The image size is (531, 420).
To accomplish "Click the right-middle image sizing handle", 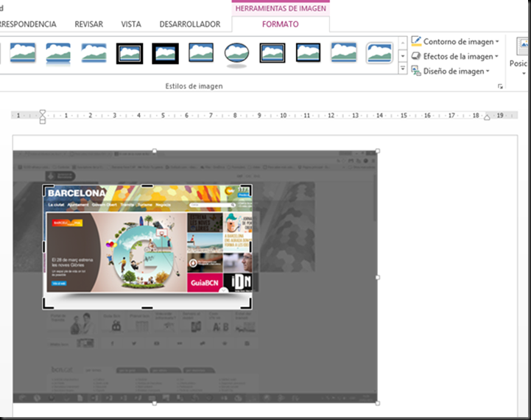I will pos(378,277).
